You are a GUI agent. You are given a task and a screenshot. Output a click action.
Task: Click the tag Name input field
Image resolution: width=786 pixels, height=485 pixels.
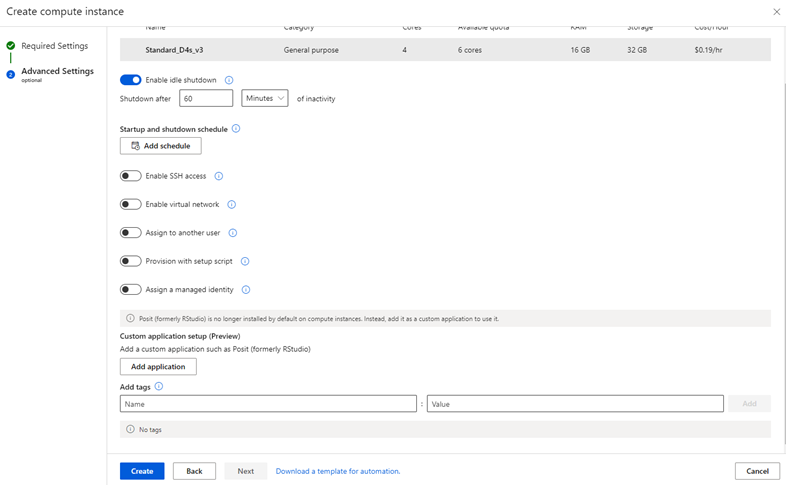coord(267,404)
